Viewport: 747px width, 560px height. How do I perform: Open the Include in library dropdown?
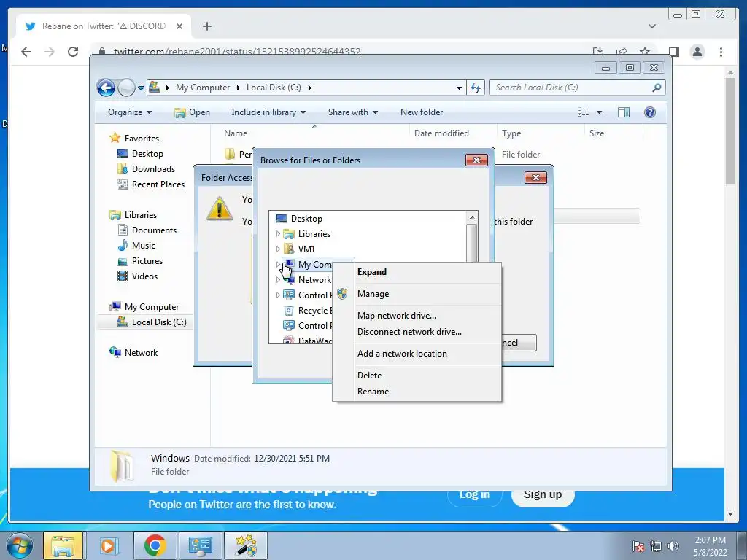click(268, 112)
